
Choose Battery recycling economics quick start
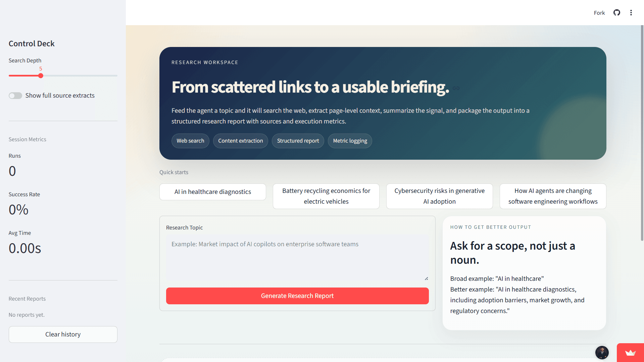(326, 196)
